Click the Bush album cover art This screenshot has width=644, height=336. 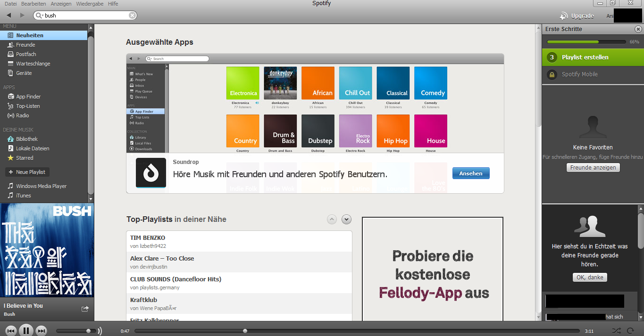pyautogui.click(x=47, y=250)
